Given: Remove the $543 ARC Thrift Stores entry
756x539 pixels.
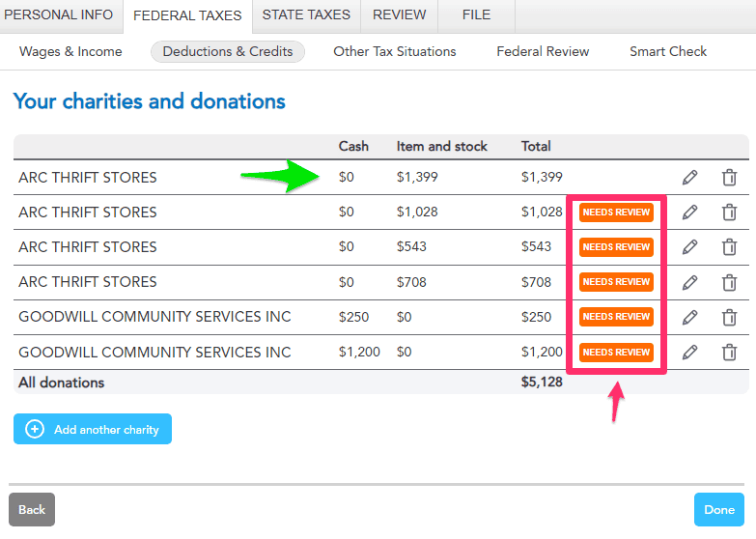Looking at the screenshot, I should point(729,247).
